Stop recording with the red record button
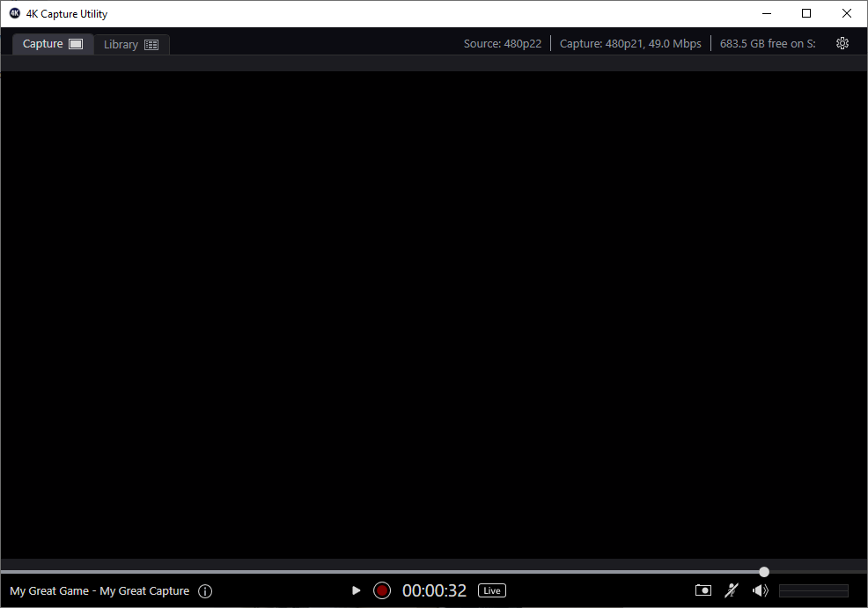 381,590
